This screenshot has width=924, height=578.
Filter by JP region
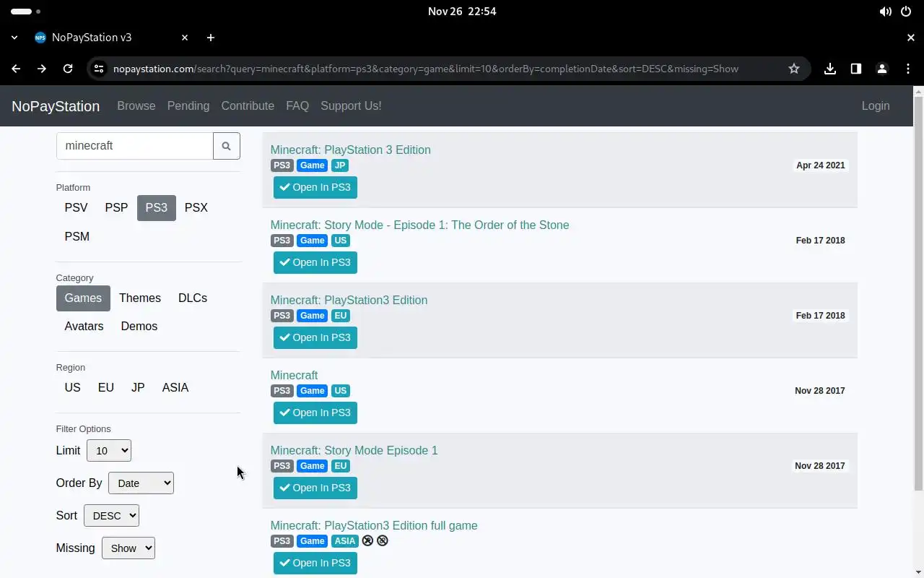[x=138, y=387]
